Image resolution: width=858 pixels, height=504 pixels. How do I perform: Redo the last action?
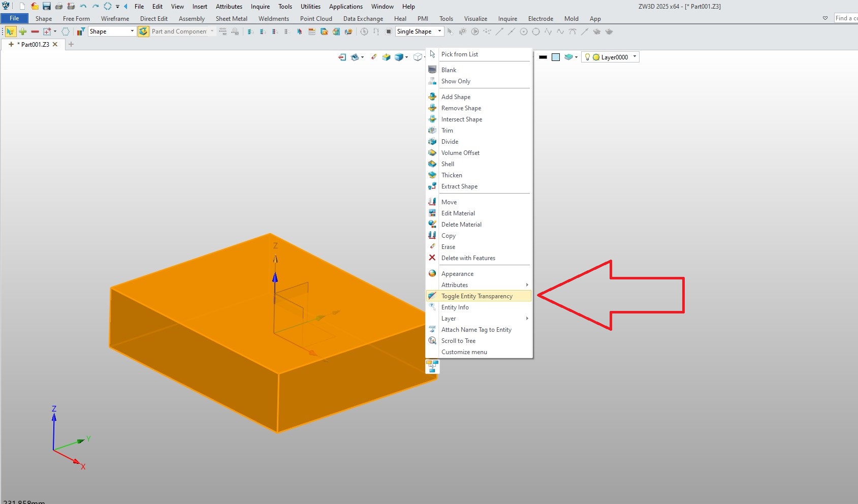coord(95,6)
